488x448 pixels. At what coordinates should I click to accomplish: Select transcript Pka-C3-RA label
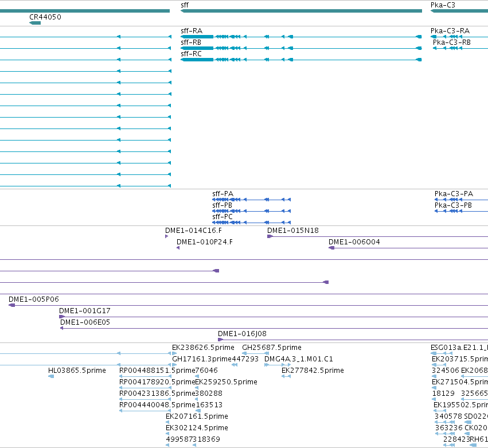tap(450, 31)
